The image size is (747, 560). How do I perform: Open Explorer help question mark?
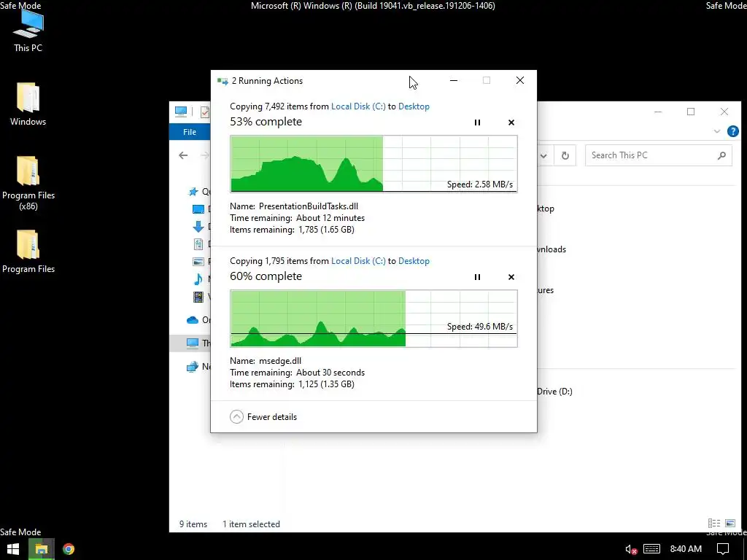pos(733,131)
